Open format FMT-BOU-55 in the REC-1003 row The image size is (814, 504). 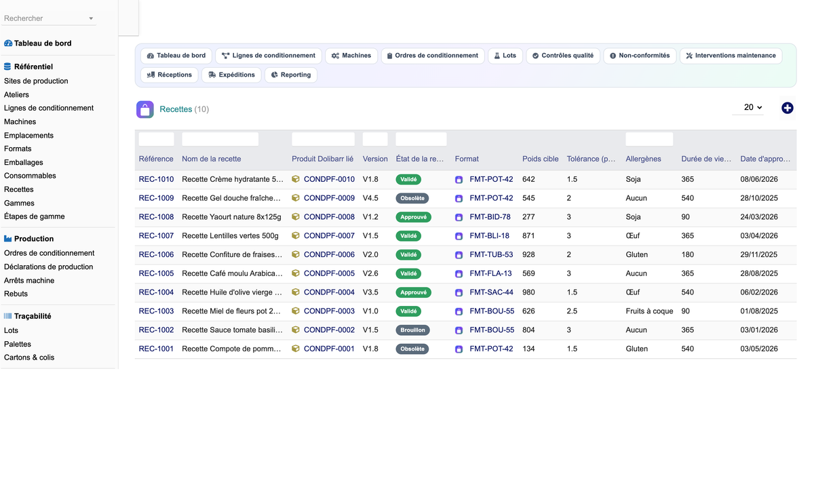pyautogui.click(x=492, y=311)
